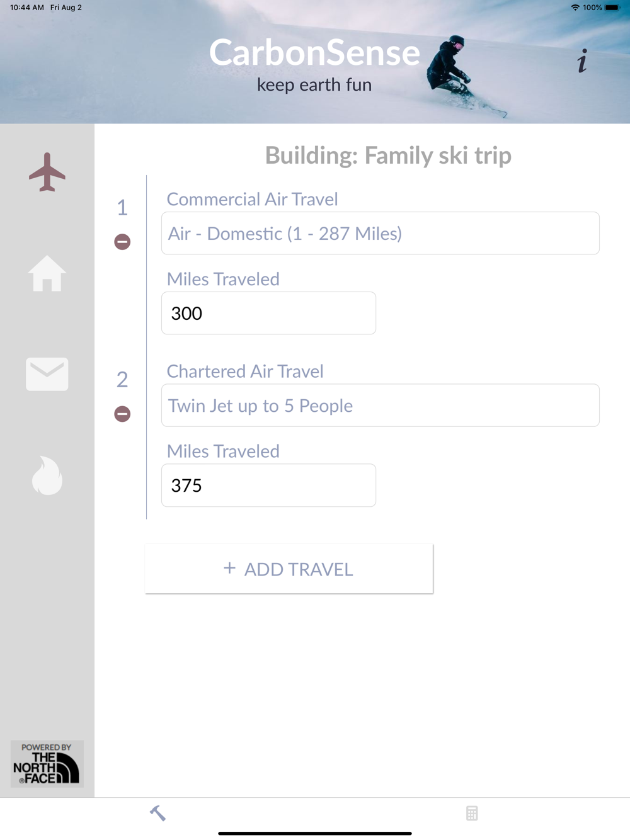
Task: Tap the ADD TRAVEL button
Action: point(289,569)
